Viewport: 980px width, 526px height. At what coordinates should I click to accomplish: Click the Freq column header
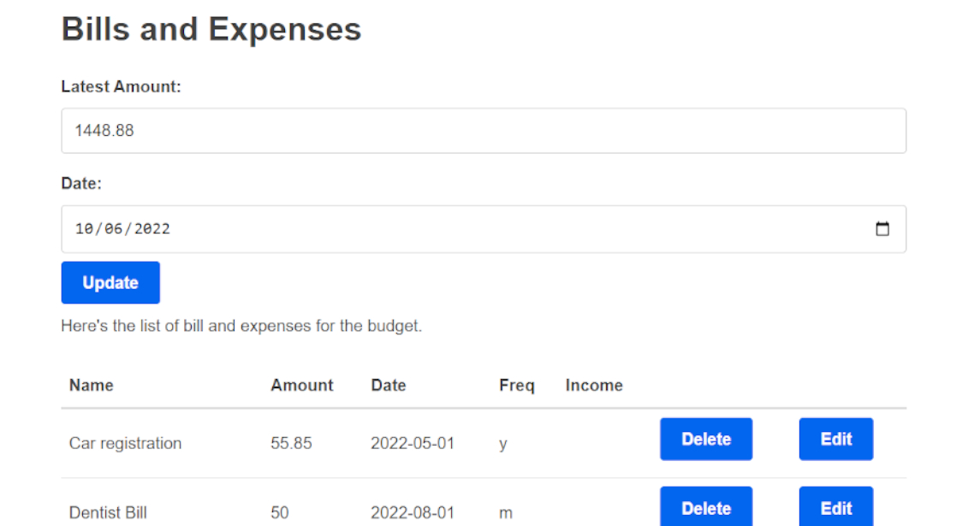click(516, 385)
